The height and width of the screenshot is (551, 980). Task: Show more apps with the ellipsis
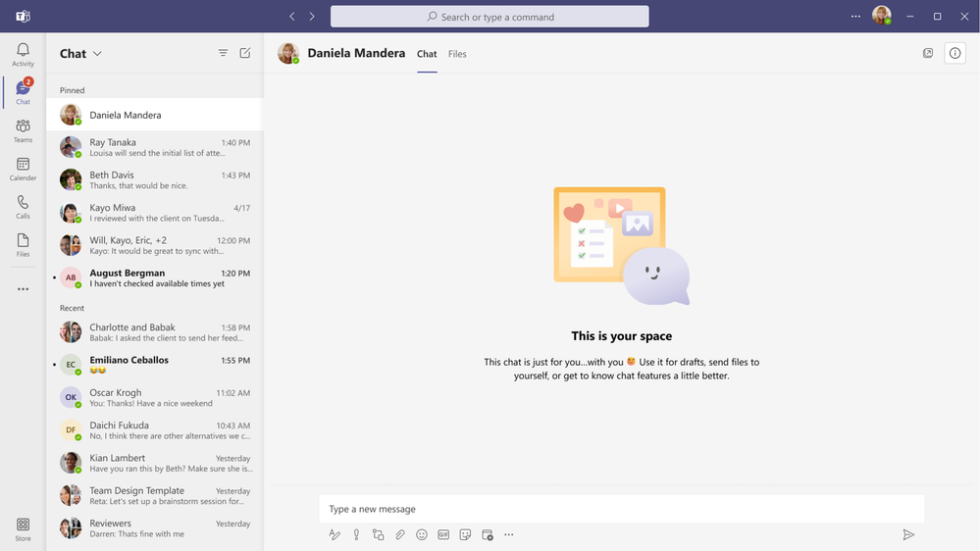tap(24, 289)
